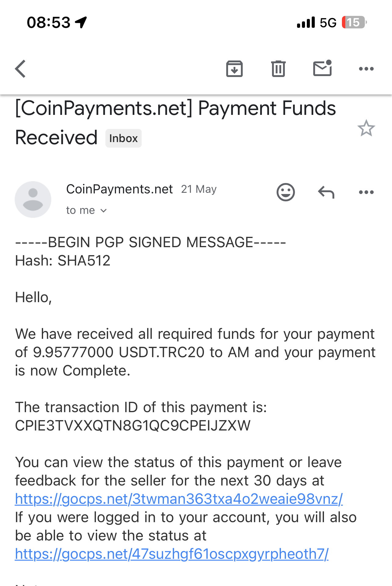The image size is (392, 586).
Task: Add an emoji reaction with the smiley icon
Action: [x=285, y=192]
